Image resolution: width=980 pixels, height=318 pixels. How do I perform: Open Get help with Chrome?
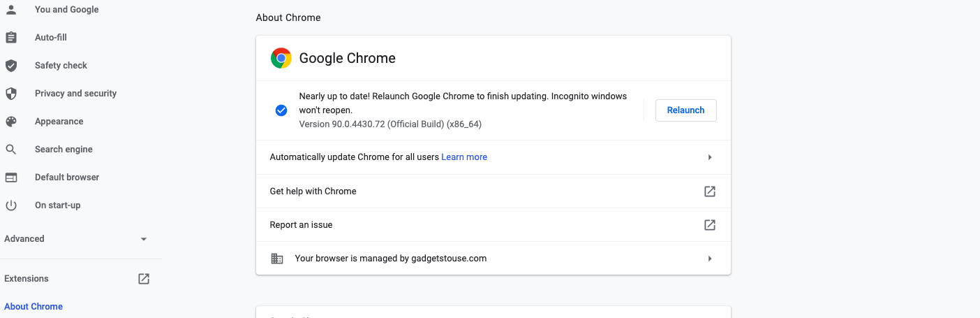point(493,191)
